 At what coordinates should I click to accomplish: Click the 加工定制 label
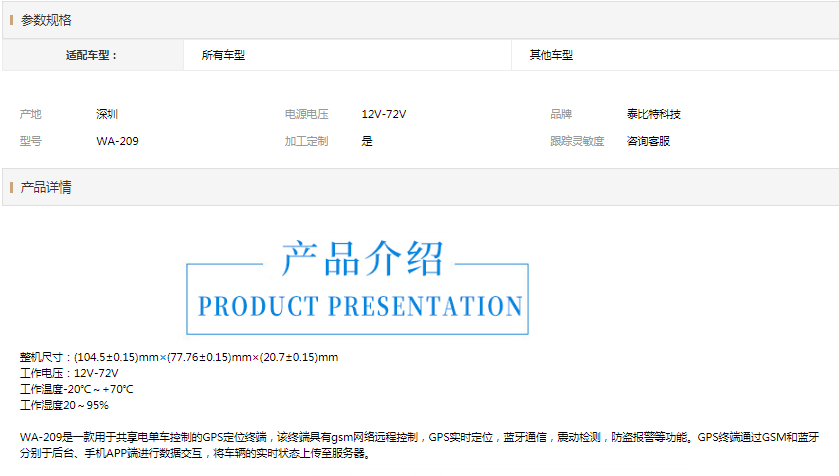[x=307, y=141]
